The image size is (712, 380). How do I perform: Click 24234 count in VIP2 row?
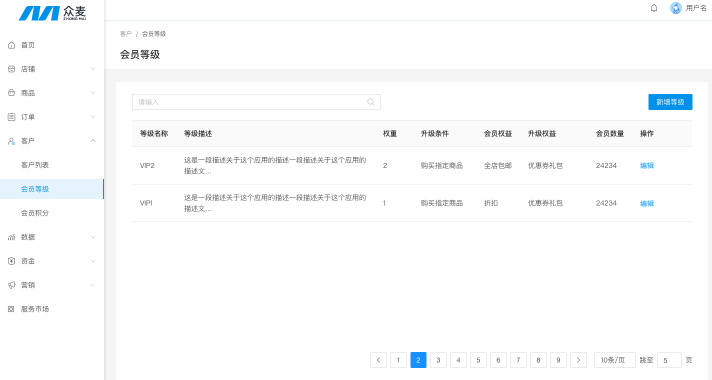[606, 166]
